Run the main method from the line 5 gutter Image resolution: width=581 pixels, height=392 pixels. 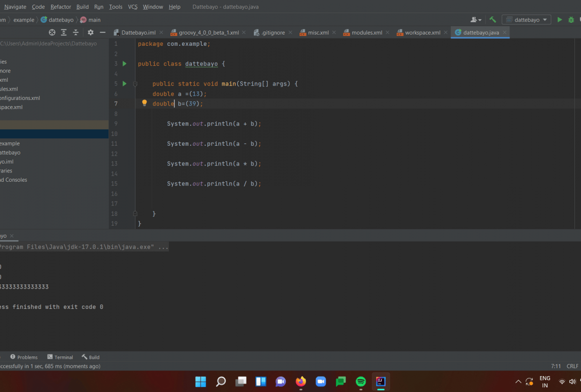[124, 84]
